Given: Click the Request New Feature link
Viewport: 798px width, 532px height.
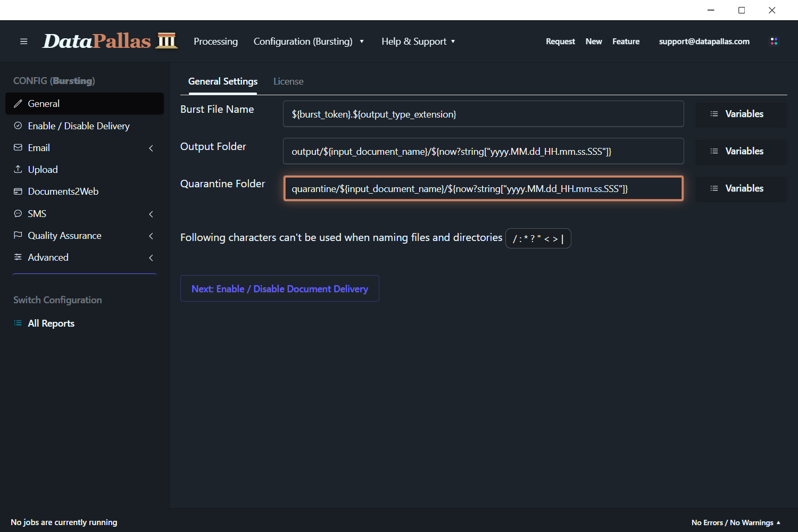Looking at the screenshot, I should point(593,41).
